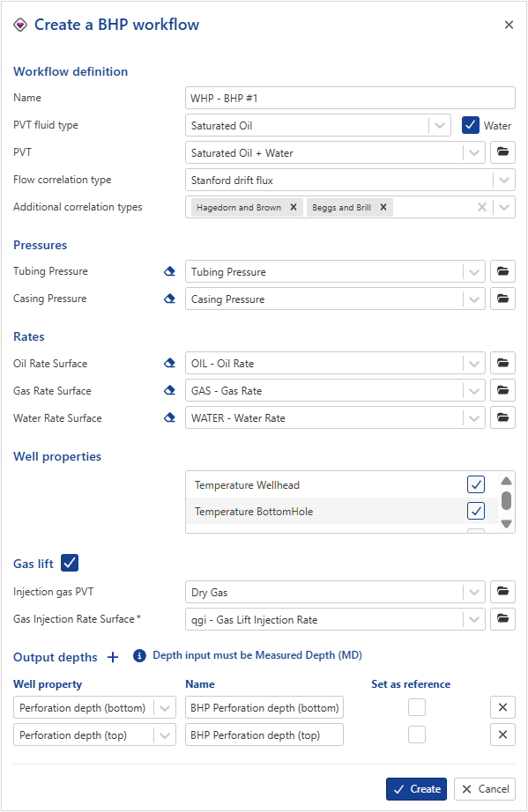Uncheck Temperature BottomHole property

(x=476, y=511)
